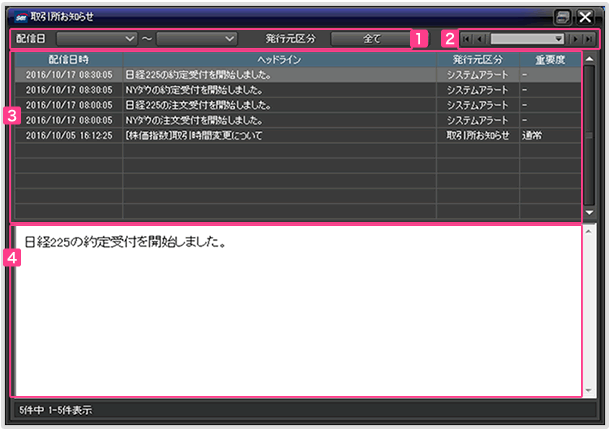Select headline NYダウの約定受付を開始しました。
Screen dimensions: 610x430
tap(194, 90)
